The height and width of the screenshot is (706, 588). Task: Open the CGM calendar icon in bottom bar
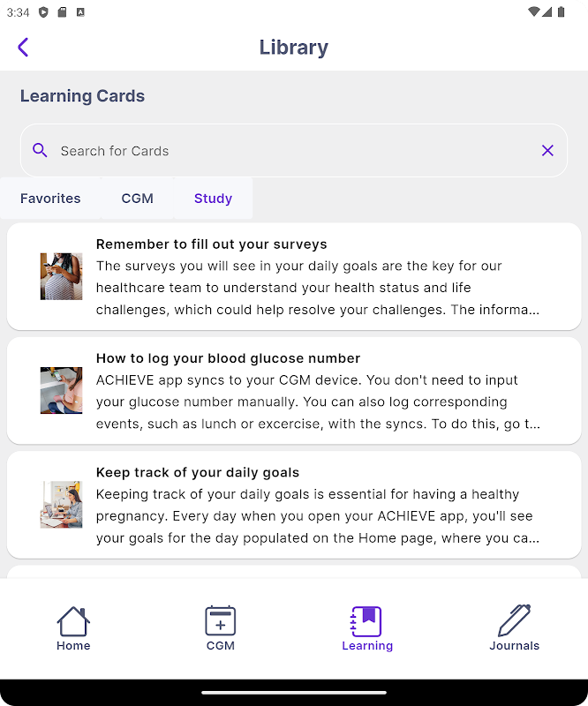(221, 621)
